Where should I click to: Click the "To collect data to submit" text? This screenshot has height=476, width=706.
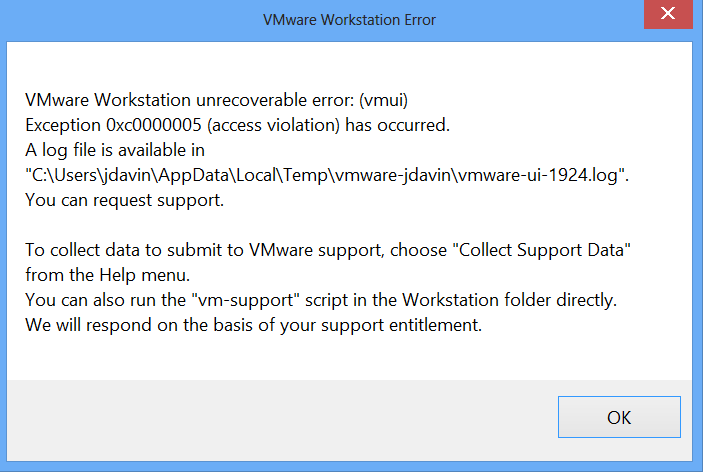click(134, 250)
